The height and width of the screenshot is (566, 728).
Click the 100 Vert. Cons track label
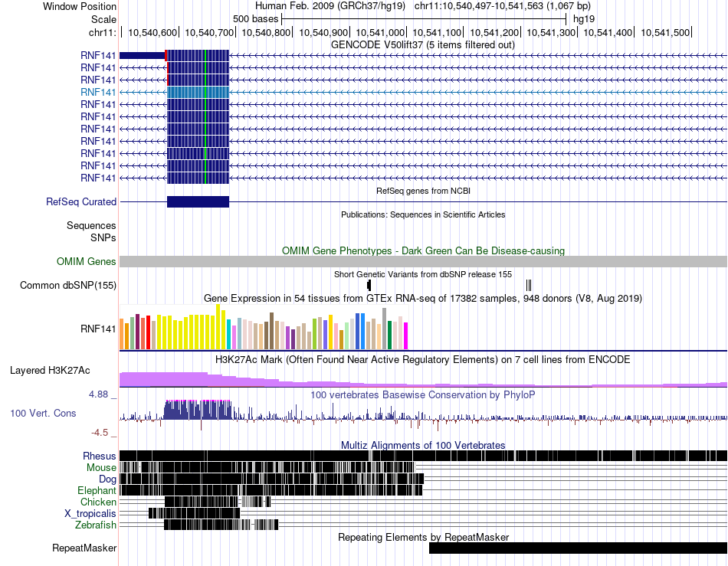pyautogui.click(x=43, y=414)
